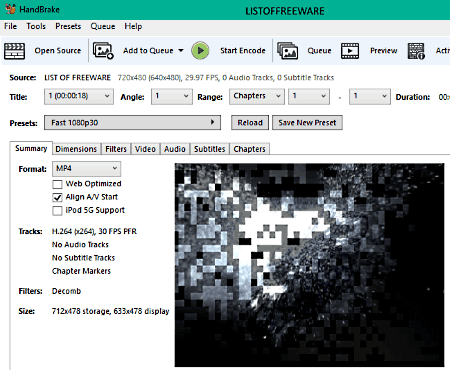450x370 pixels.
Task: Click the HandBrake app logo icon
Action: point(10,9)
